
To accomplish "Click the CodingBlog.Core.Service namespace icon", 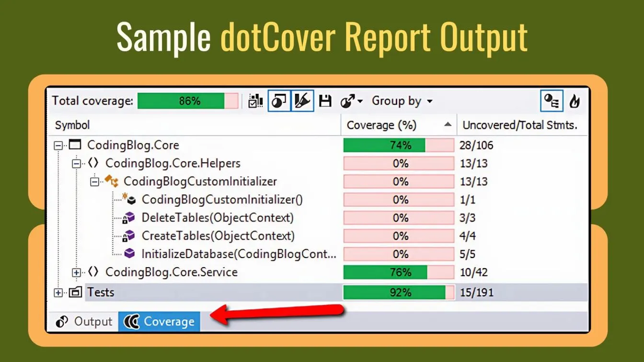I will point(93,272).
